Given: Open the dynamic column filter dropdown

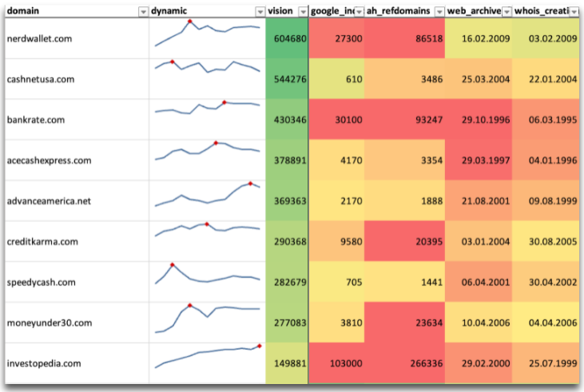Looking at the screenshot, I should pos(260,11).
